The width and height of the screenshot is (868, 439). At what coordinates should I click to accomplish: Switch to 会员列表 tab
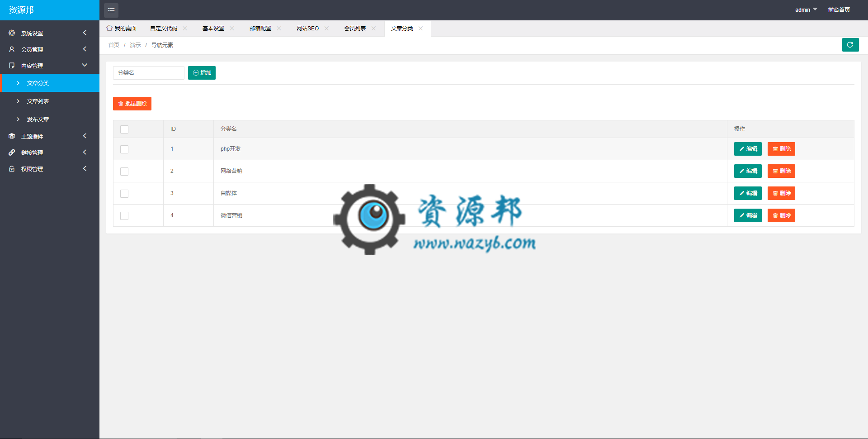coord(355,28)
